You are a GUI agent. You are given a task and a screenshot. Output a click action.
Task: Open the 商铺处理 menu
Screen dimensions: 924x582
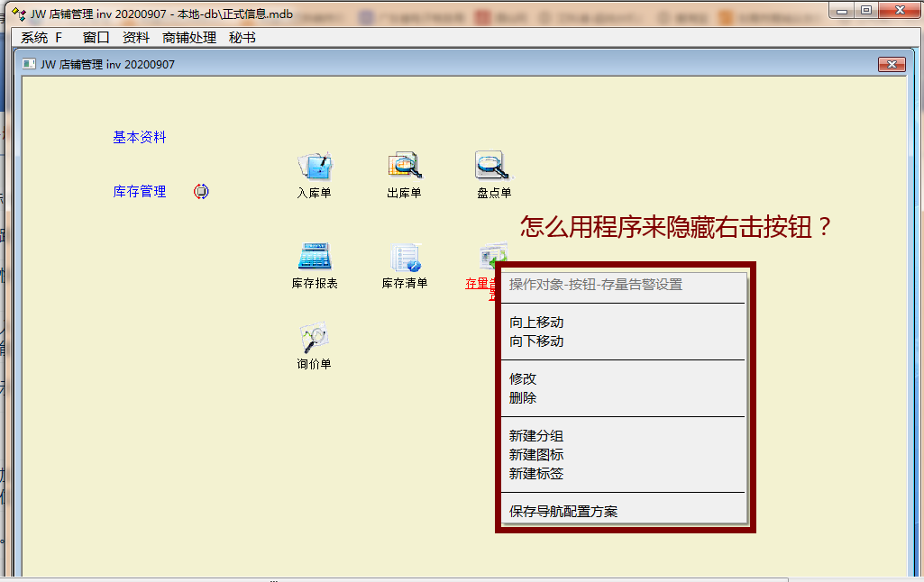coord(189,37)
